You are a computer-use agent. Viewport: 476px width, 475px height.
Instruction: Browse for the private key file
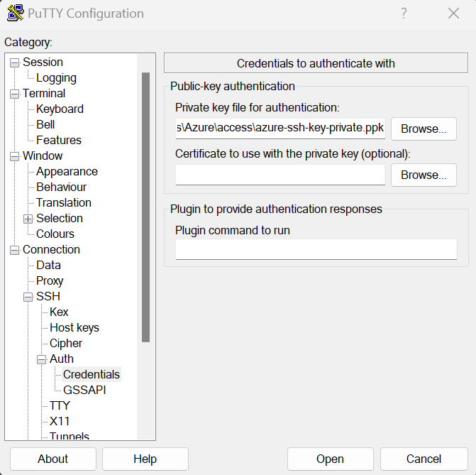tap(424, 129)
